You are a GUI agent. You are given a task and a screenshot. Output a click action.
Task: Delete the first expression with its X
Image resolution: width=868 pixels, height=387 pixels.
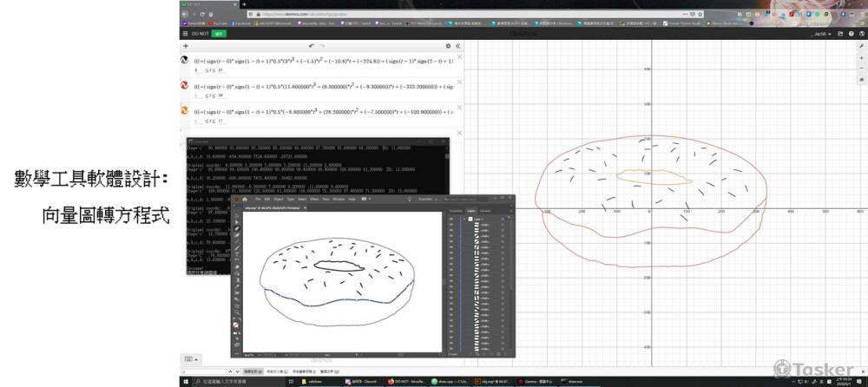tap(458, 57)
